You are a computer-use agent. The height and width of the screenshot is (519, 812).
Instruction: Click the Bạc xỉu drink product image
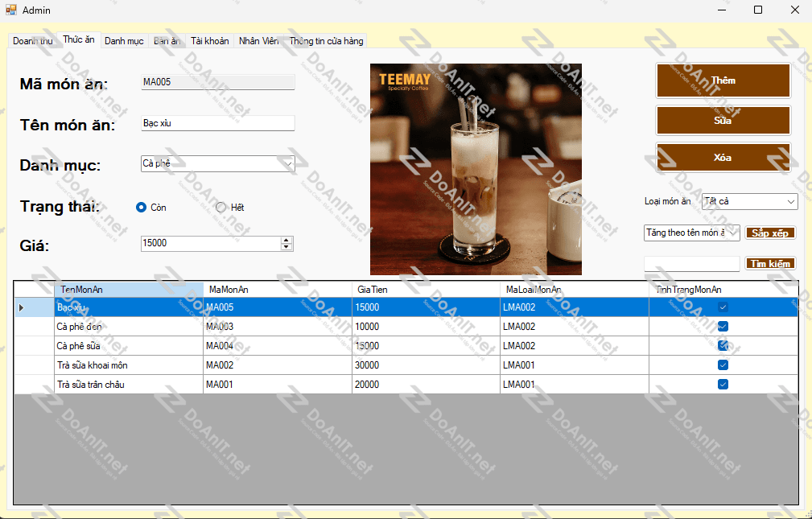click(x=476, y=169)
